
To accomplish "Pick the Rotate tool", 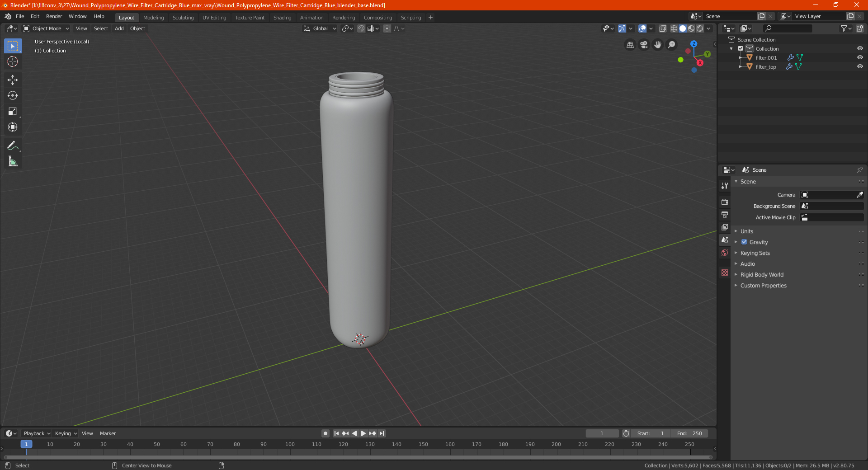I will tap(13, 95).
